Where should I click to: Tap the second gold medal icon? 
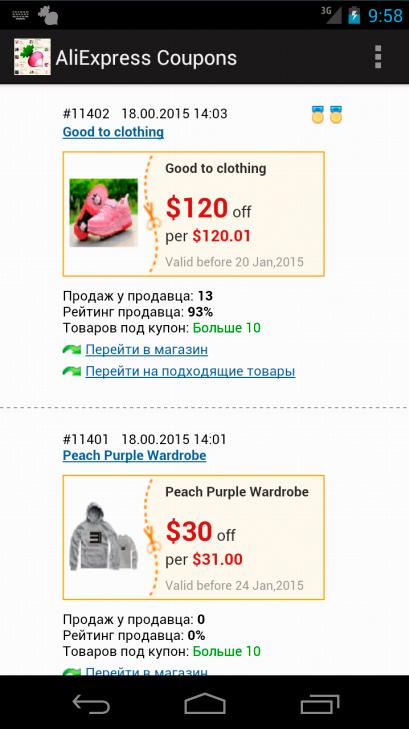point(336,114)
